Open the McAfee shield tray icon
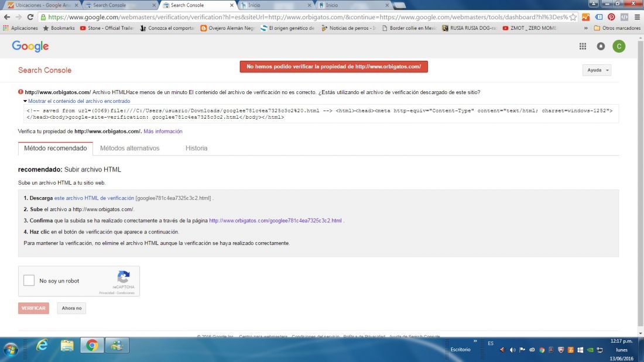Viewport: 644px width, 362px height. pyautogui.click(x=561, y=350)
